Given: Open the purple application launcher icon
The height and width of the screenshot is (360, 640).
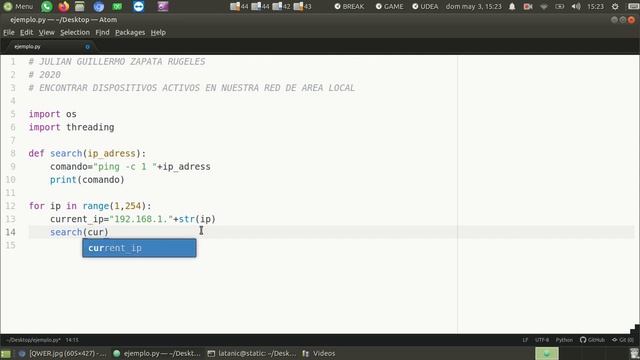Looking at the screenshot, I should pyautogui.click(x=163, y=6).
